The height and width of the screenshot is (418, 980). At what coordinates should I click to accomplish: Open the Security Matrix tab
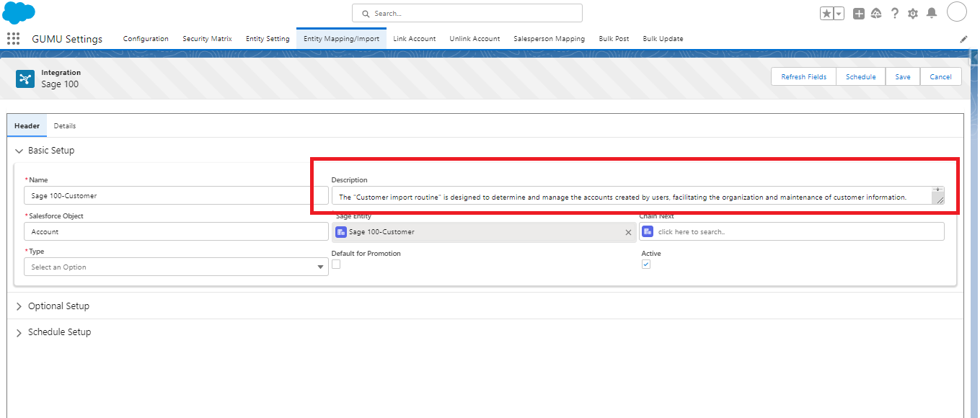(207, 39)
